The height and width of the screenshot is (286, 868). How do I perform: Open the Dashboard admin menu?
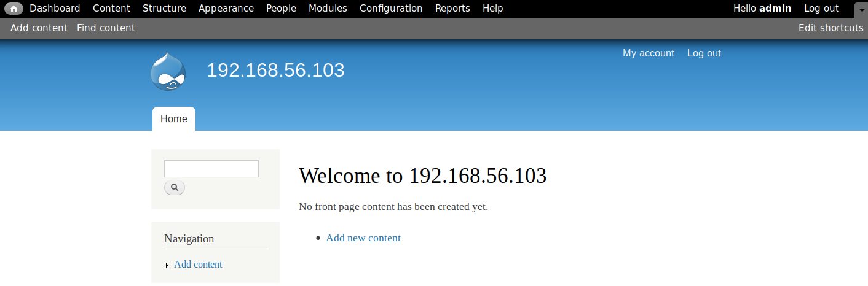coord(55,9)
